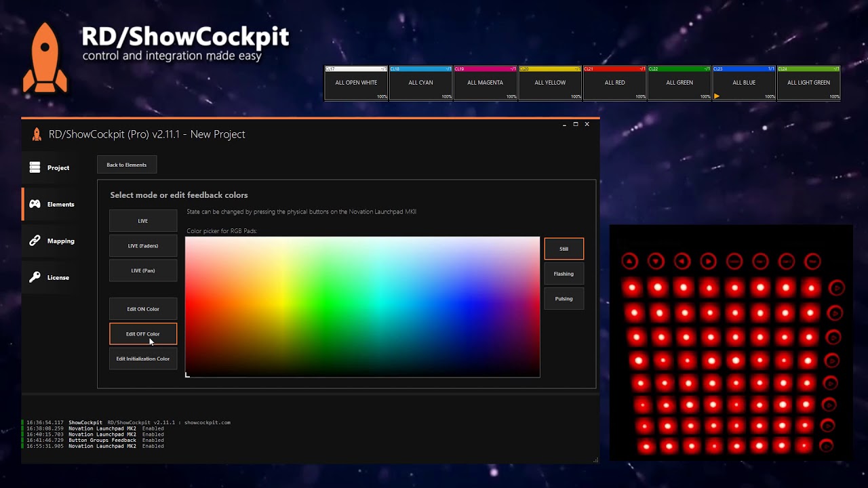Click the 'Select mode or edit feedback colors' heading
Screen dimensions: 868x488
[179, 195]
